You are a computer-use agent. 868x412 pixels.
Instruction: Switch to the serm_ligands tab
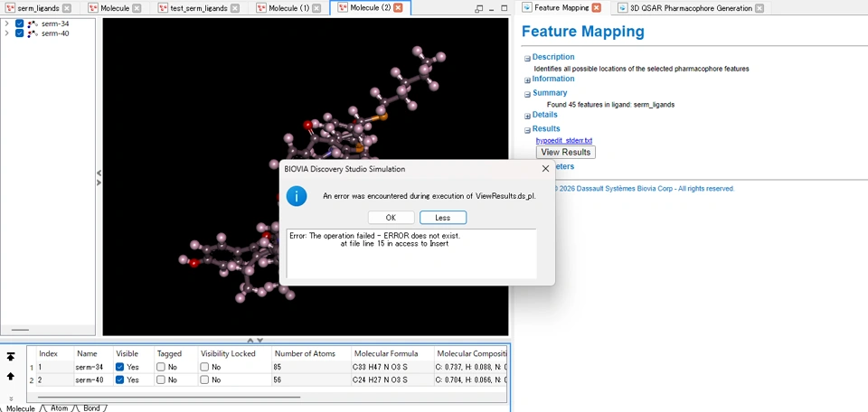38,8
